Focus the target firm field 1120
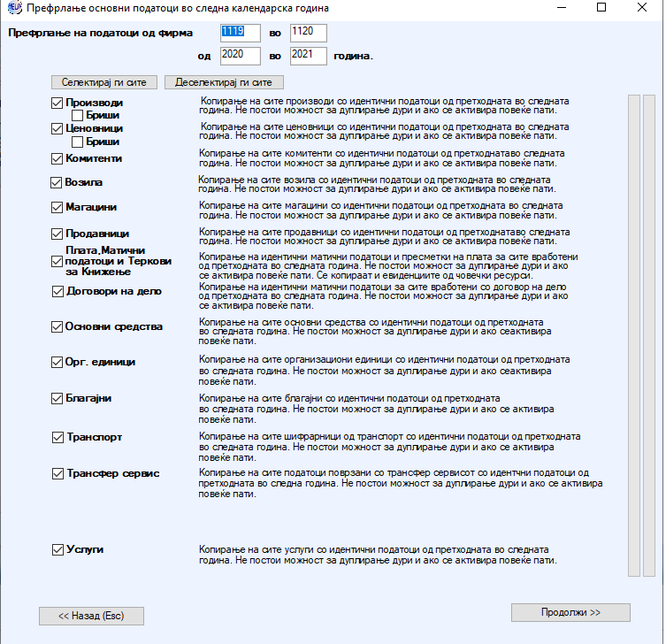Viewport: 666px width, 644px height. pyautogui.click(x=309, y=33)
